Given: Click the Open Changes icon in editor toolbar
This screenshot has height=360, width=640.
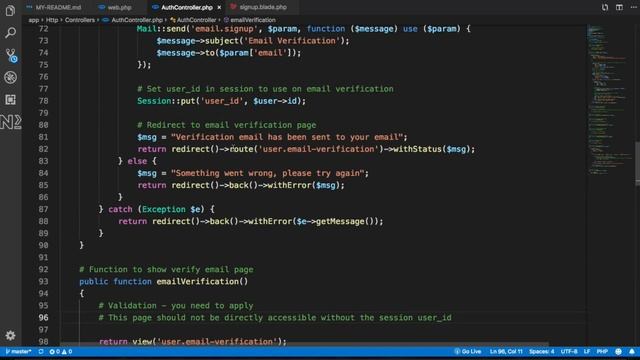Looking at the screenshot, I should (605, 7).
